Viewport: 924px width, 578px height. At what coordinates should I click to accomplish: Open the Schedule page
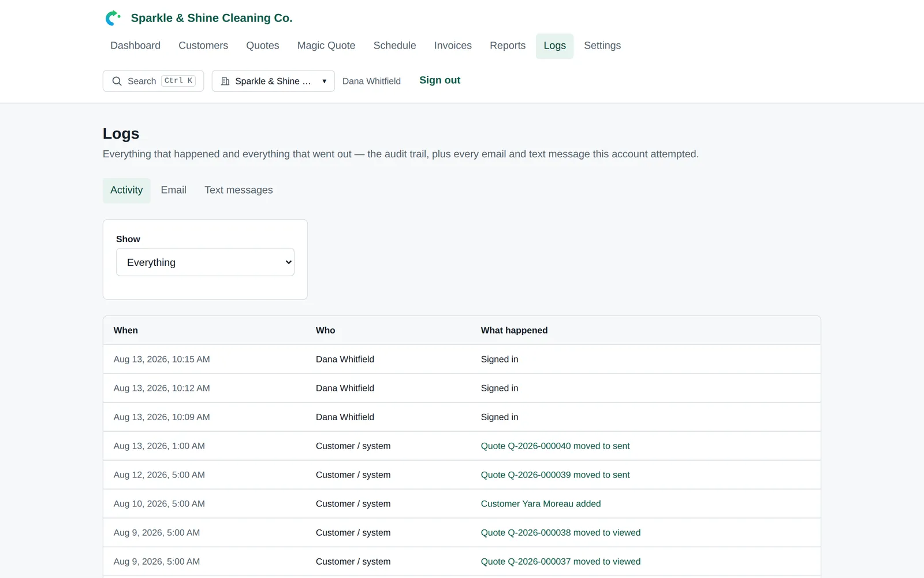(x=394, y=46)
